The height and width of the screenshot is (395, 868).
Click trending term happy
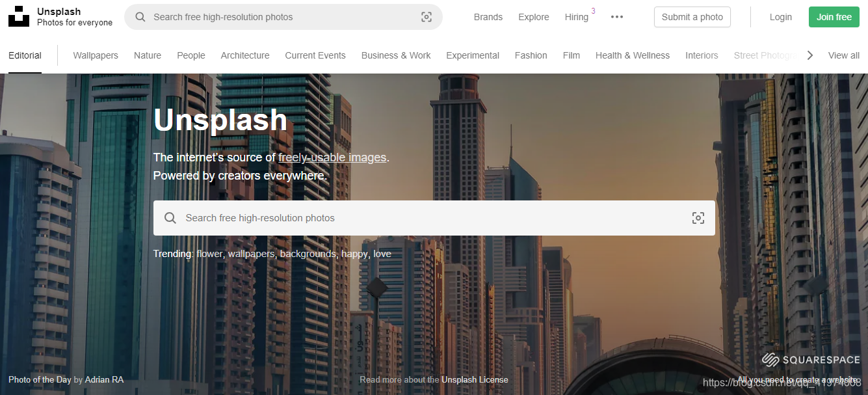tap(354, 254)
